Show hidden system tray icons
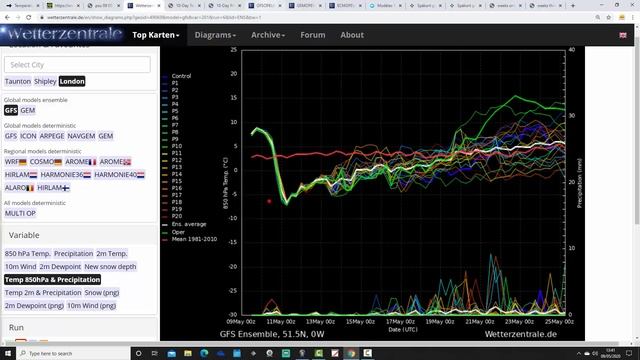640x360 pixels. [x=579, y=353]
